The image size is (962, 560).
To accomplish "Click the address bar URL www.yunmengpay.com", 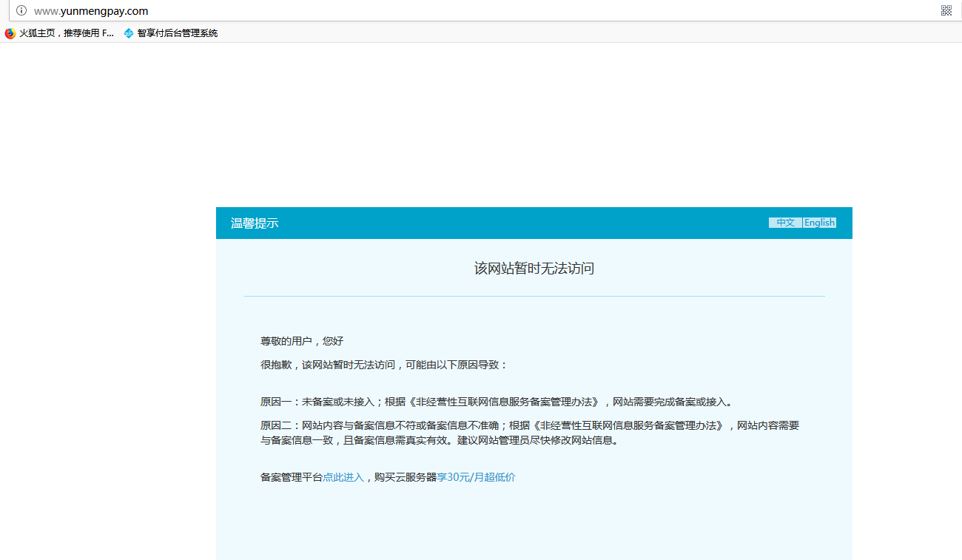I will [91, 10].
